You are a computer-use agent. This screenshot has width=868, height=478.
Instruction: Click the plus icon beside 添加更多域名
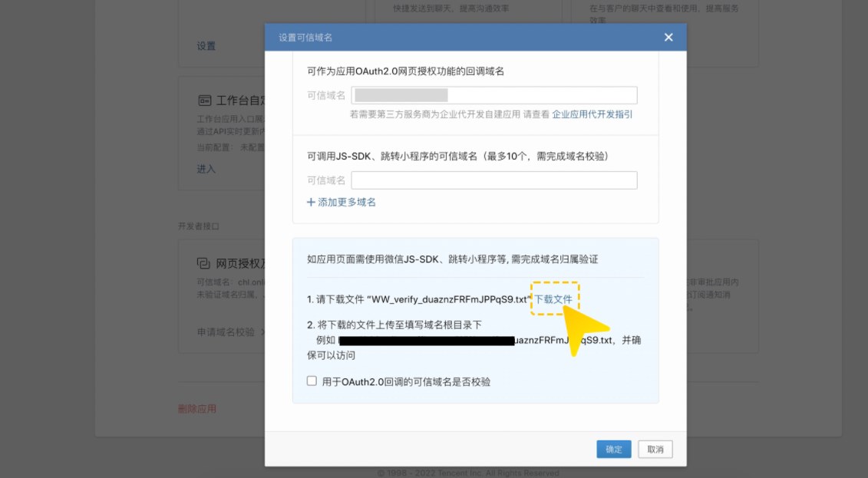click(311, 203)
